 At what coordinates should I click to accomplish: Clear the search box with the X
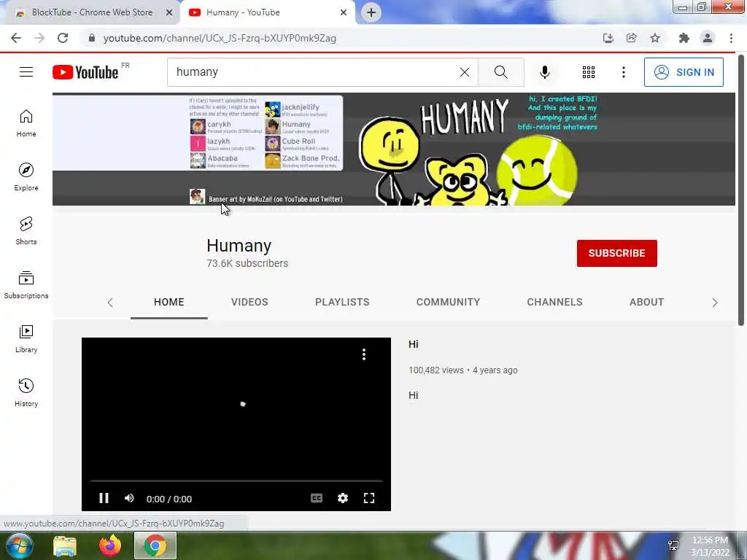pyautogui.click(x=465, y=72)
